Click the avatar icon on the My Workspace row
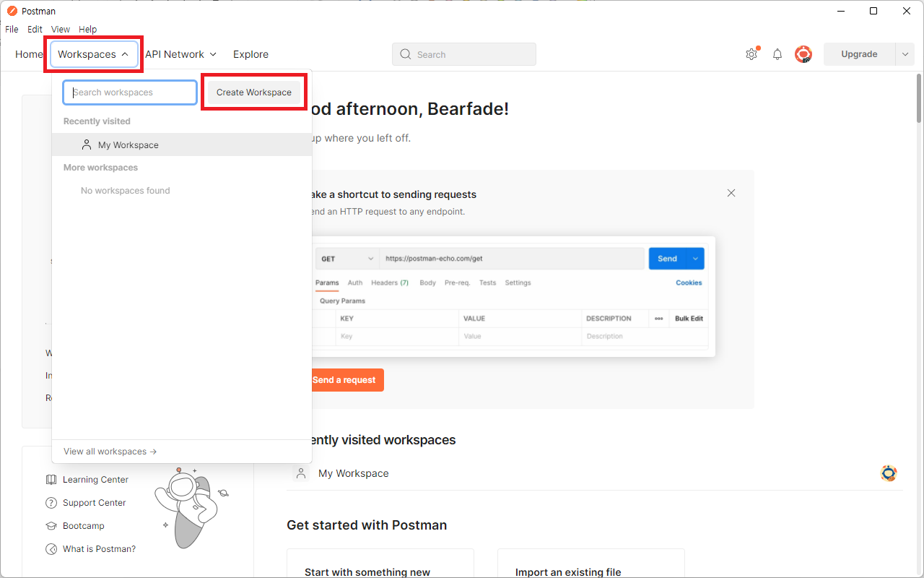The height and width of the screenshot is (578, 924). (x=889, y=473)
